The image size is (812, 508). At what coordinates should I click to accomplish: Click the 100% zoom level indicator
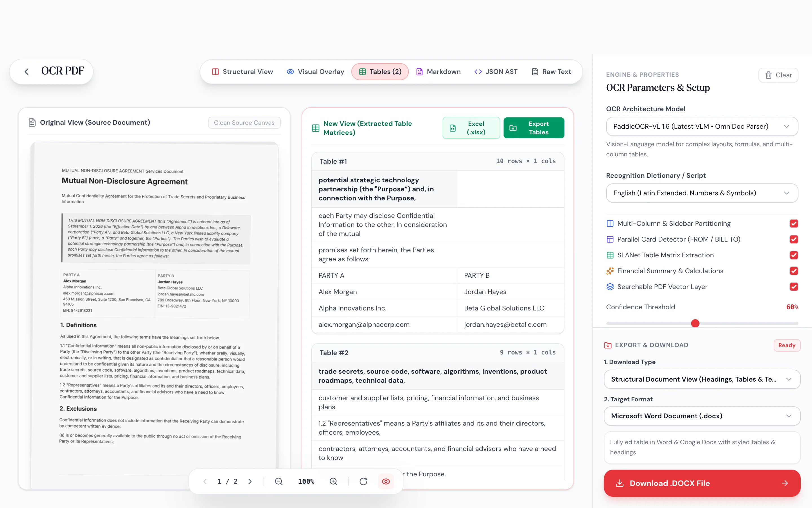(x=306, y=481)
